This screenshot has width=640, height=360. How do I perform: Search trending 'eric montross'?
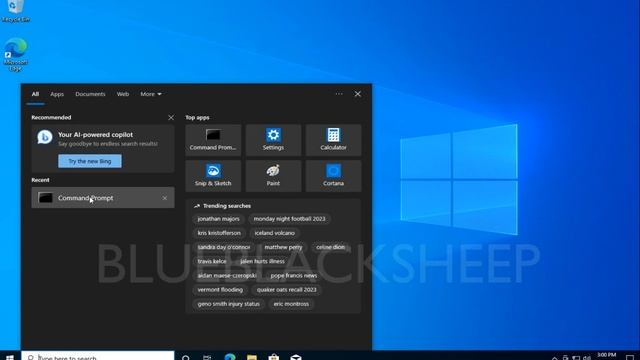(x=291, y=304)
